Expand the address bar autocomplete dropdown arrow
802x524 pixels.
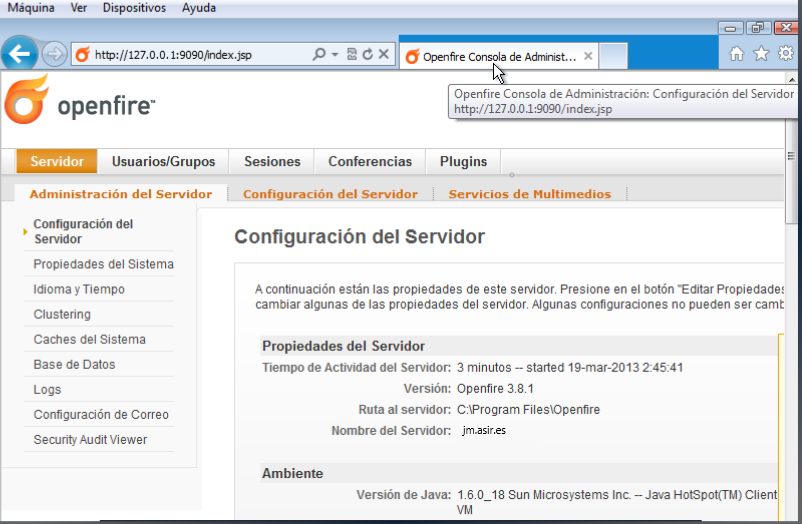tap(335, 55)
